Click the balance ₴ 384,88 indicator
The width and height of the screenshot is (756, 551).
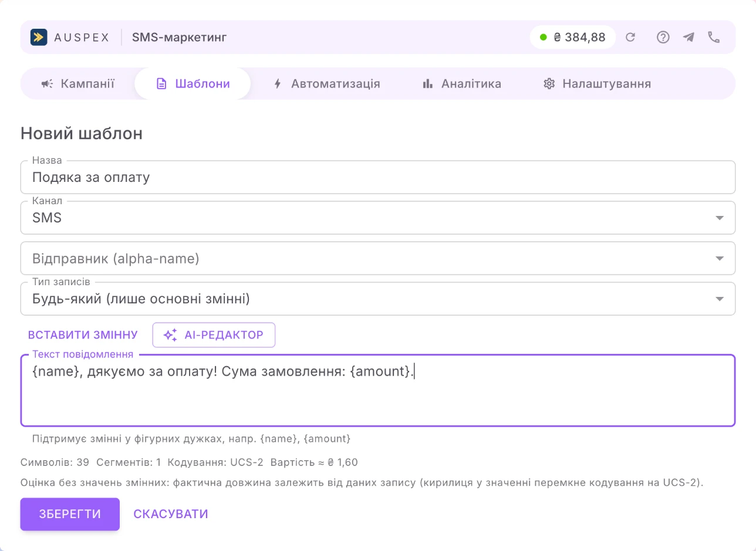(x=573, y=38)
